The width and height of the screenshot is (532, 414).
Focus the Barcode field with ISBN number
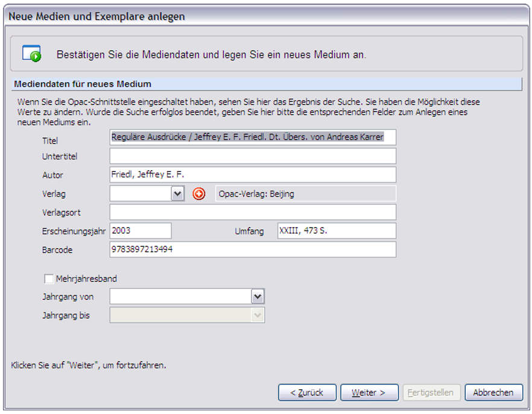tap(253, 249)
